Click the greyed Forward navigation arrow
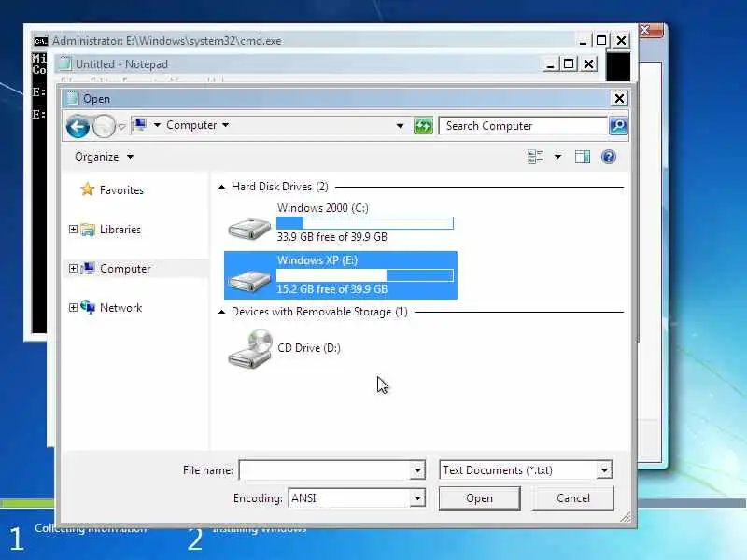The height and width of the screenshot is (560, 747). coord(104,126)
